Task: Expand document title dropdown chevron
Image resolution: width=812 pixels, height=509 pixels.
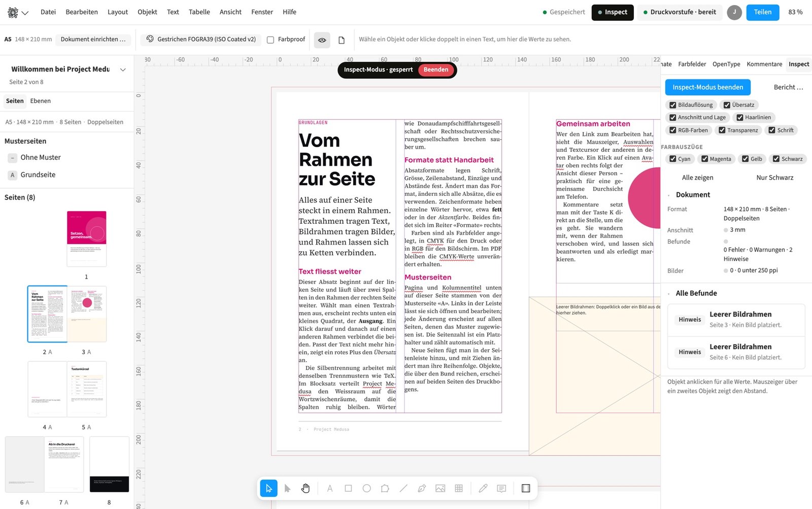Action: [x=123, y=70]
